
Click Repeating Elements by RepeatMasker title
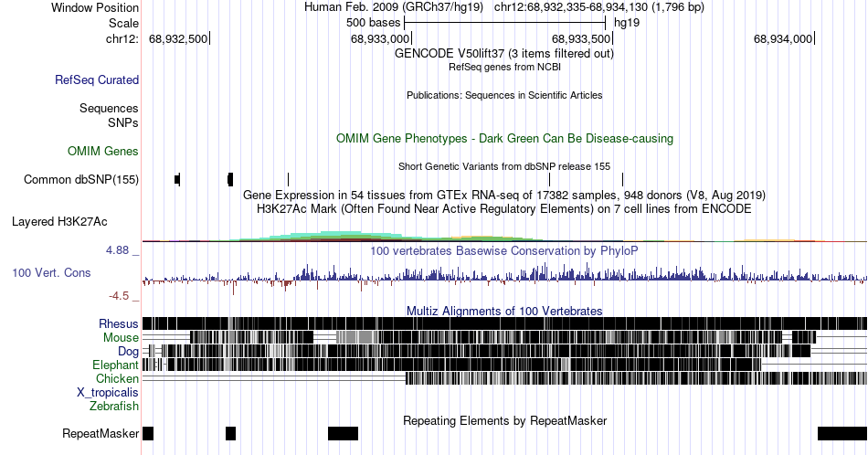(505, 420)
